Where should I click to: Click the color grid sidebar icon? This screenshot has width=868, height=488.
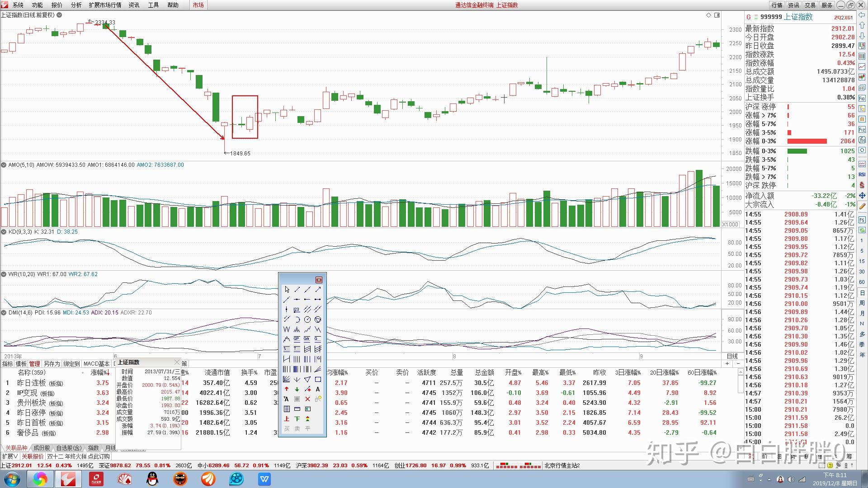(862, 56)
